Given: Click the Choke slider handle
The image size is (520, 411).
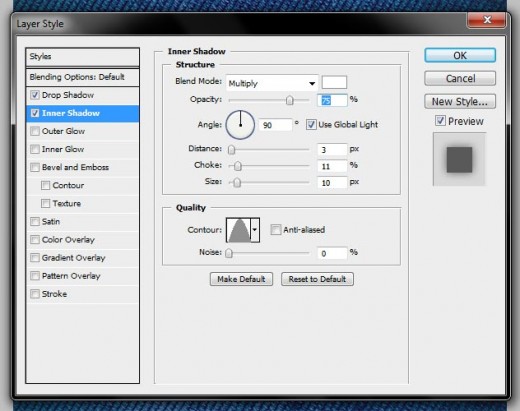Looking at the screenshot, I should [238, 166].
